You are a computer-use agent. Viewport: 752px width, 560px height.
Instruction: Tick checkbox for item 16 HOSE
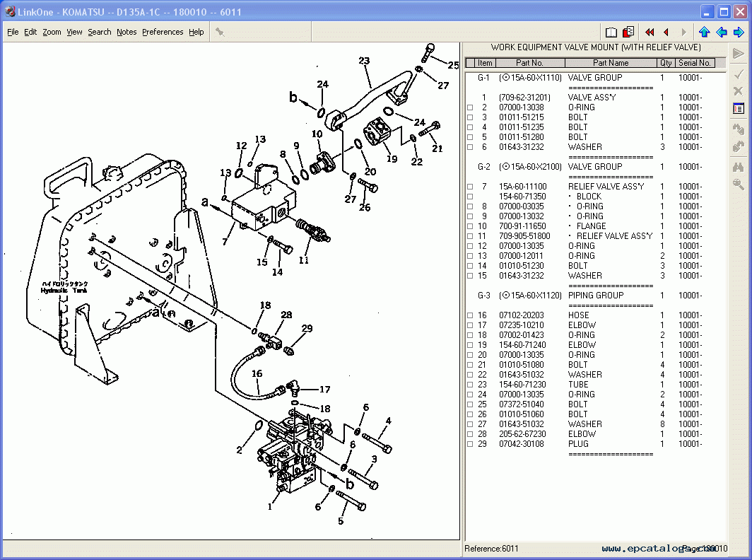click(x=470, y=315)
